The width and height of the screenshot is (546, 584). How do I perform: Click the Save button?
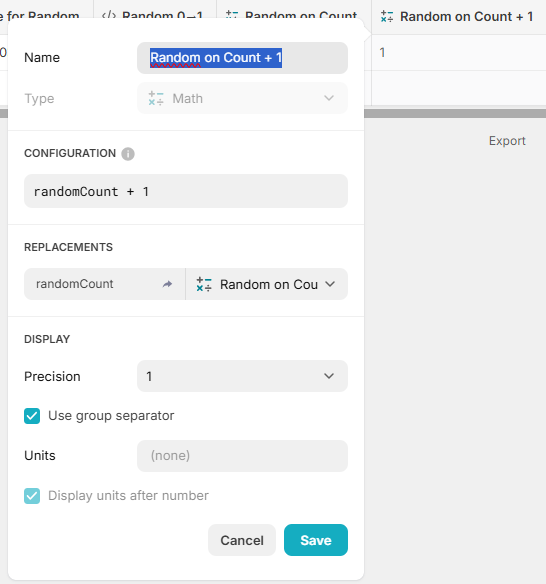pos(316,540)
